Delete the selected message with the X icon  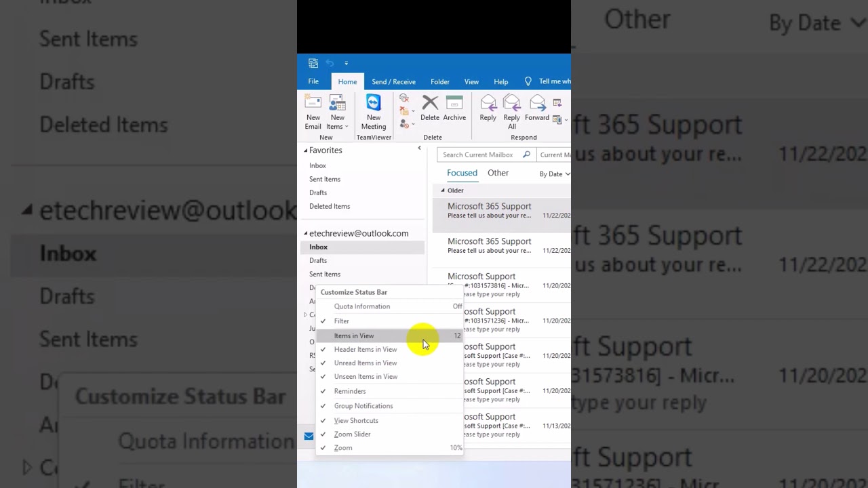pyautogui.click(x=430, y=108)
